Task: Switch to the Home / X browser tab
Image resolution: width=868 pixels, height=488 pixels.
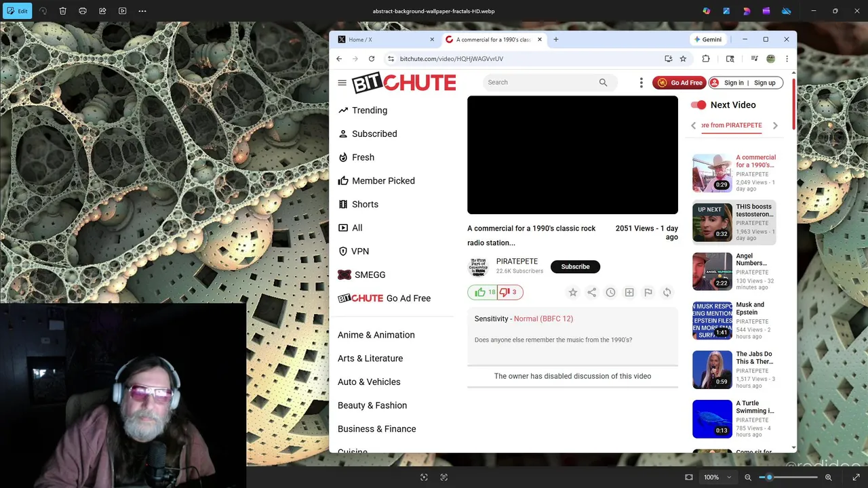Action: tap(385, 39)
